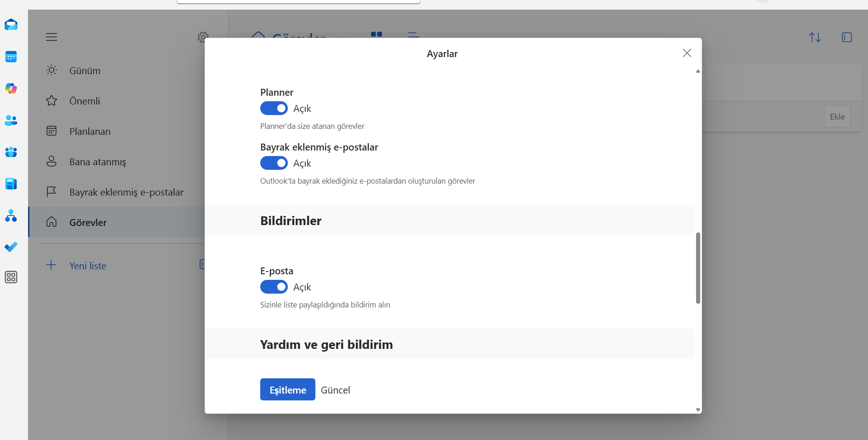Open the blue files app icon
The width and height of the screenshot is (868, 440).
(11, 184)
